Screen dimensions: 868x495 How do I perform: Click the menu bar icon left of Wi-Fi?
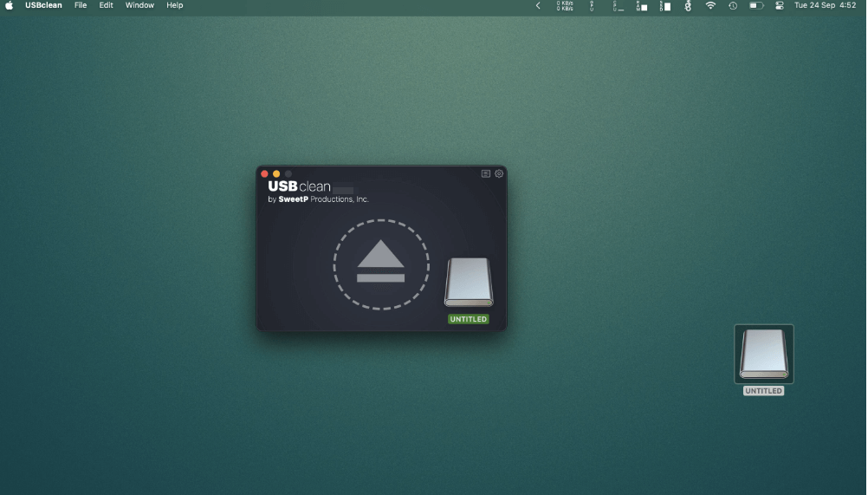tap(688, 5)
